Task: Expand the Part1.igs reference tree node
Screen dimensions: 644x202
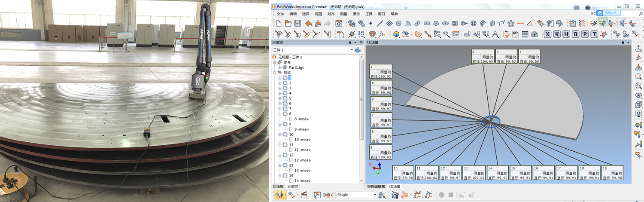Action: 280,67
